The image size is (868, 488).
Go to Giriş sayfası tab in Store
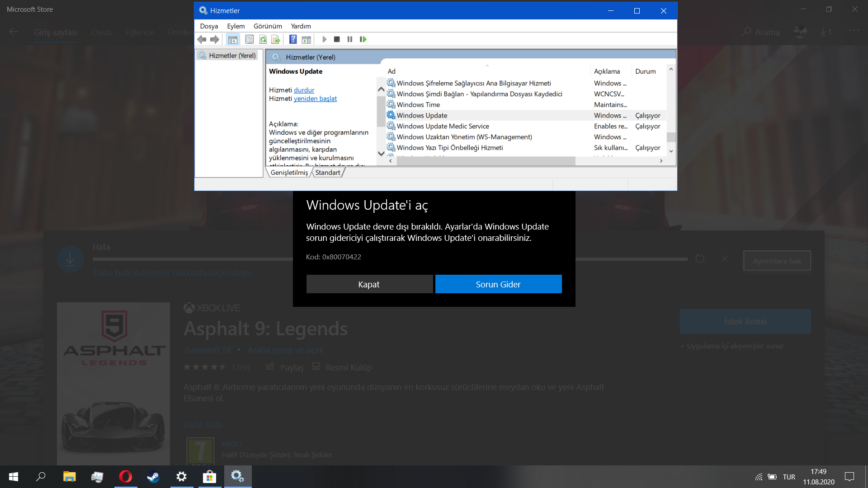pyautogui.click(x=56, y=33)
